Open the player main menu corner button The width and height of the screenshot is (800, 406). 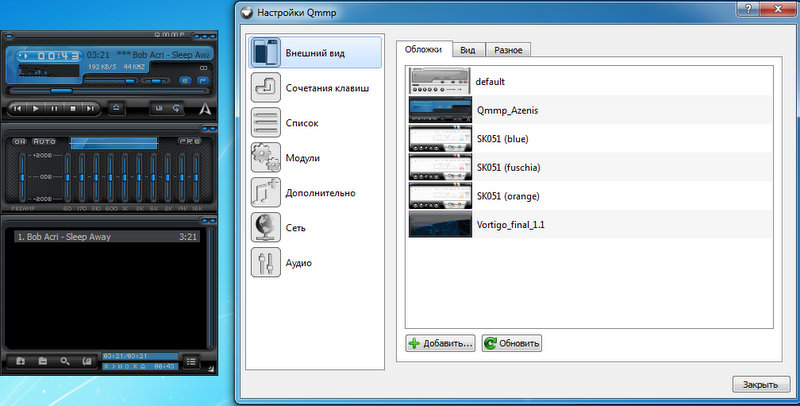click(9, 36)
